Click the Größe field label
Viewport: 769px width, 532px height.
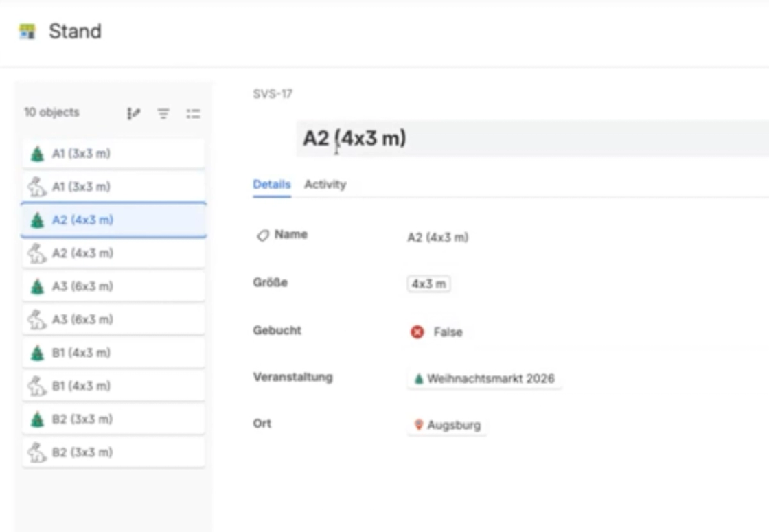point(271,282)
